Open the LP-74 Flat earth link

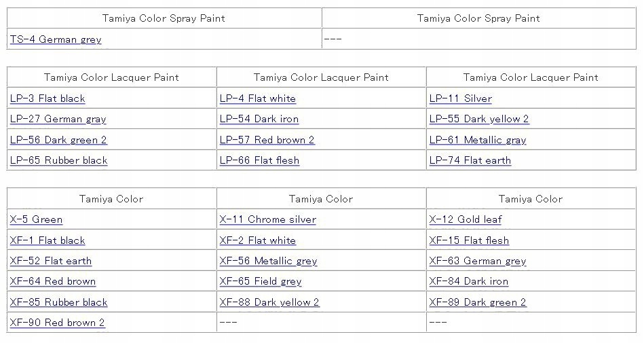(470, 160)
